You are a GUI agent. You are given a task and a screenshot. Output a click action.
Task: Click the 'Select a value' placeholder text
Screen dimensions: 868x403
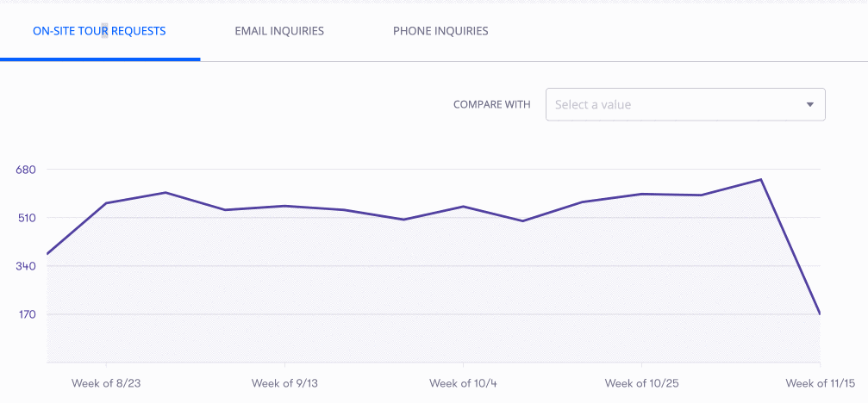pyautogui.click(x=593, y=104)
